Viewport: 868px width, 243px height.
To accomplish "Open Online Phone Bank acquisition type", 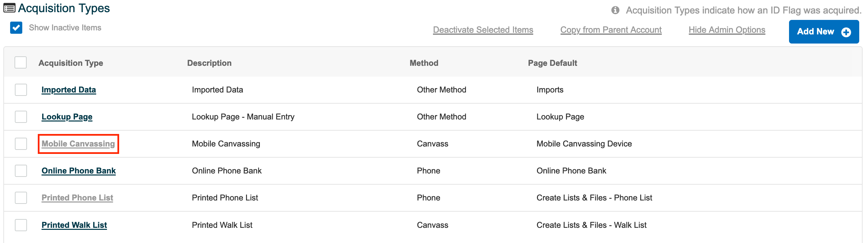I will [x=79, y=171].
